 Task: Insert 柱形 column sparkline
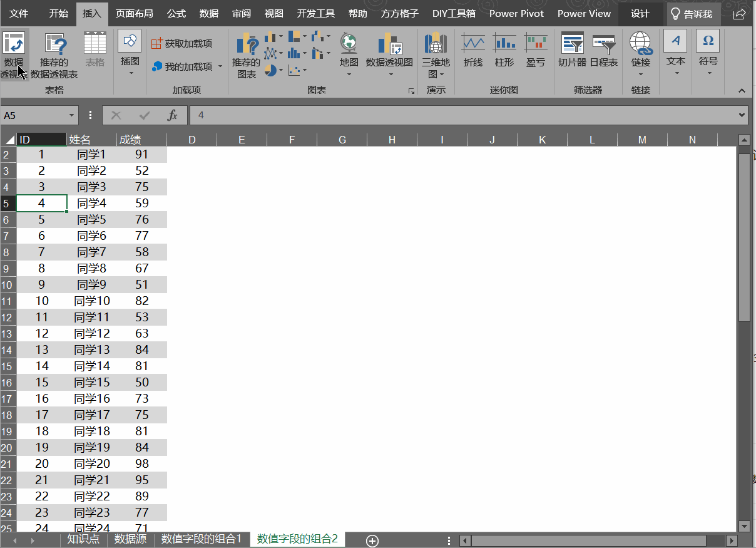504,50
